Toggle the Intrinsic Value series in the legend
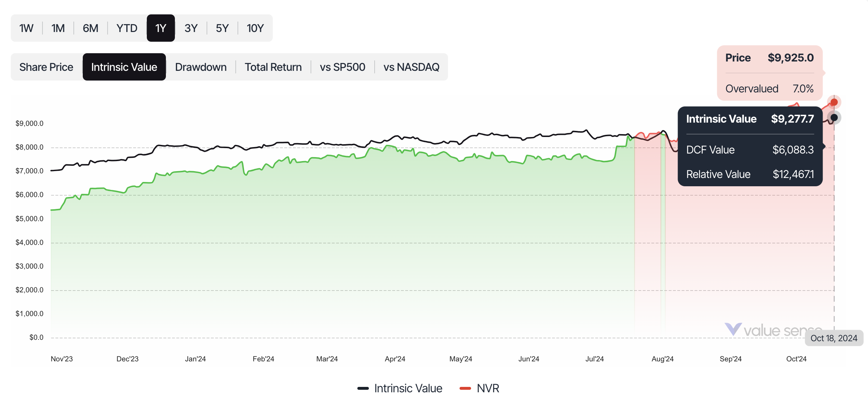Screen dimensions: 868x402 point(408,388)
